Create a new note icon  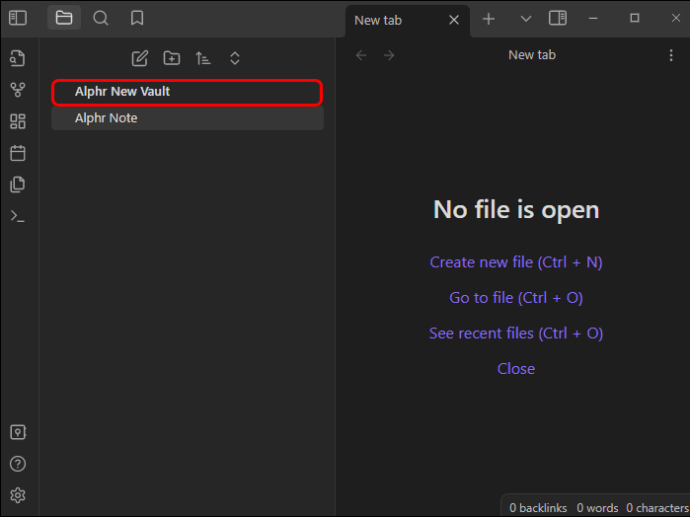[139, 58]
